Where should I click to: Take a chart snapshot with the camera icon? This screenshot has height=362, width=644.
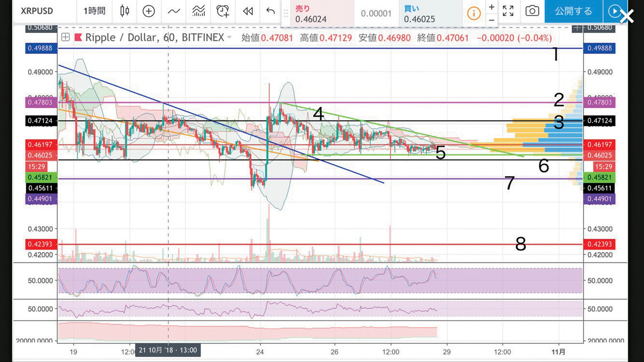click(x=532, y=11)
